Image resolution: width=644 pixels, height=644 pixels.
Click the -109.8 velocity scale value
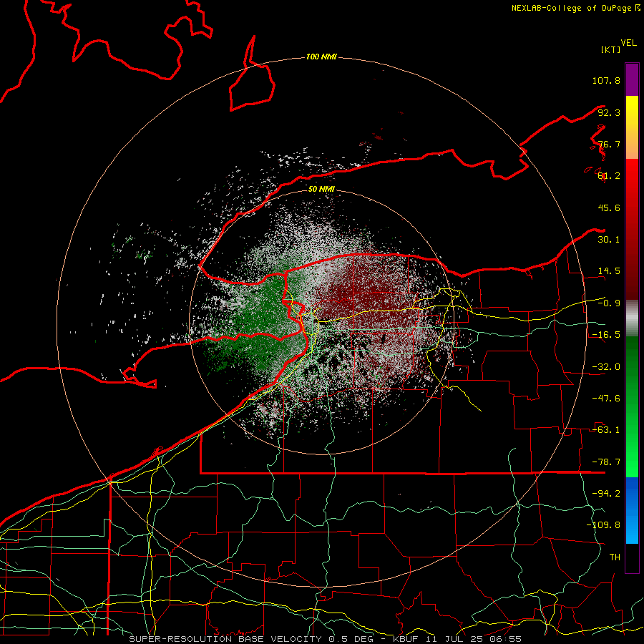coord(603,525)
